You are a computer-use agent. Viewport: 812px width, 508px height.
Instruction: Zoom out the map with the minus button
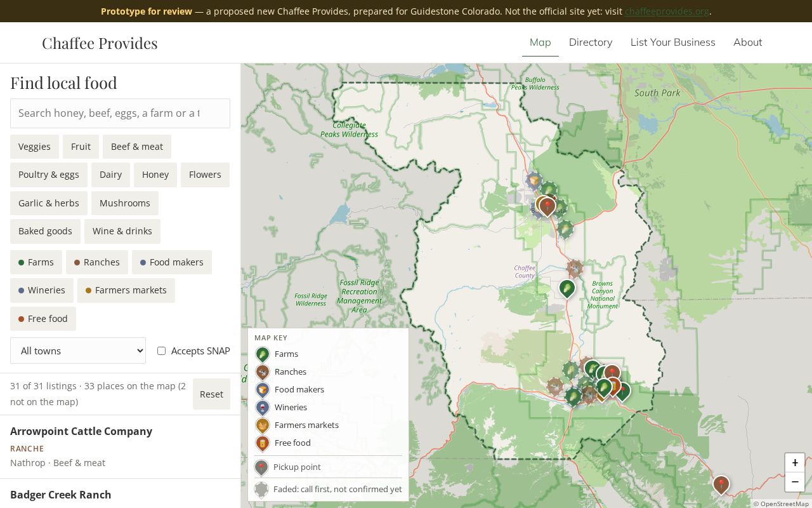pos(795,482)
